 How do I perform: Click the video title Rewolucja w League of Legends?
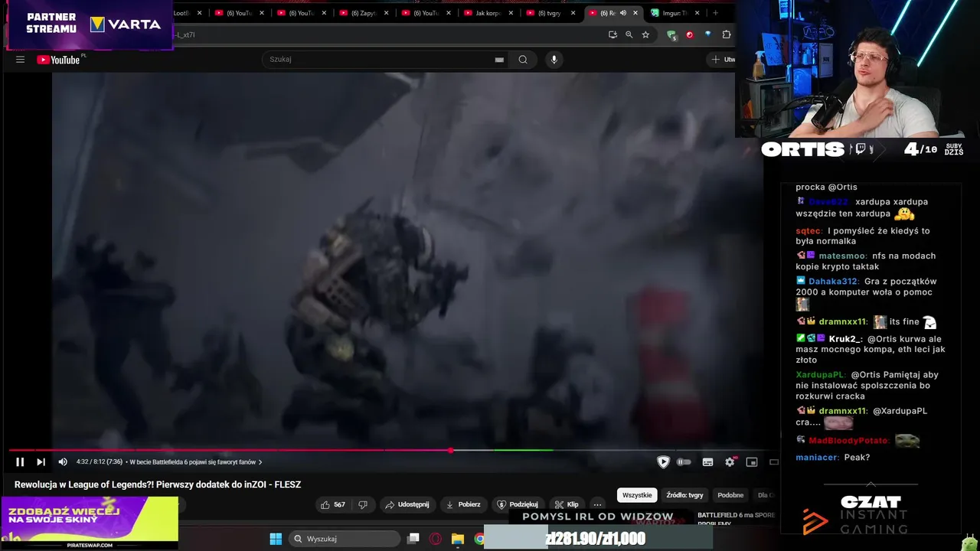(158, 484)
